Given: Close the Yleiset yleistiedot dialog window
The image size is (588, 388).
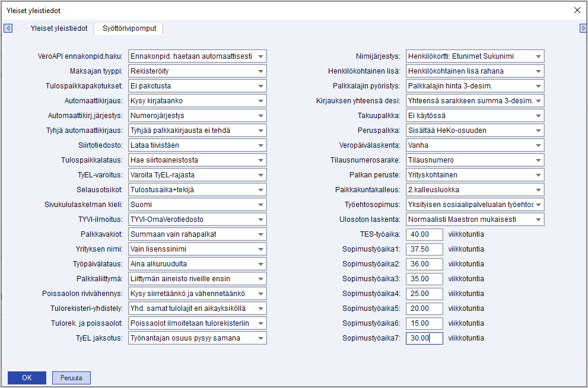Looking at the screenshot, I should tap(577, 10).
